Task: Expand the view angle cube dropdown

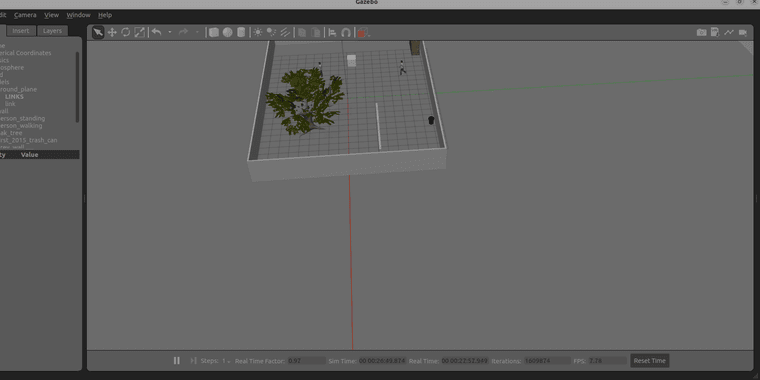Action: coord(370,32)
